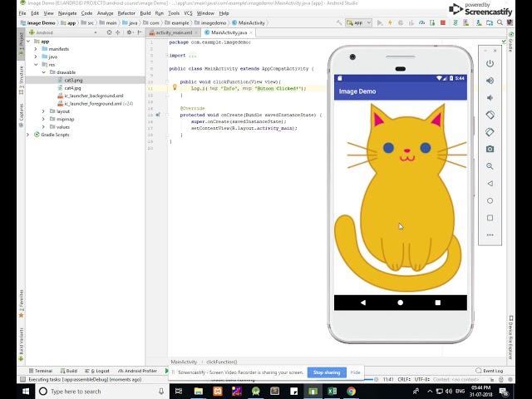Expand the layout folder
This screenshot has width=532, height=399.
point(43,111)
